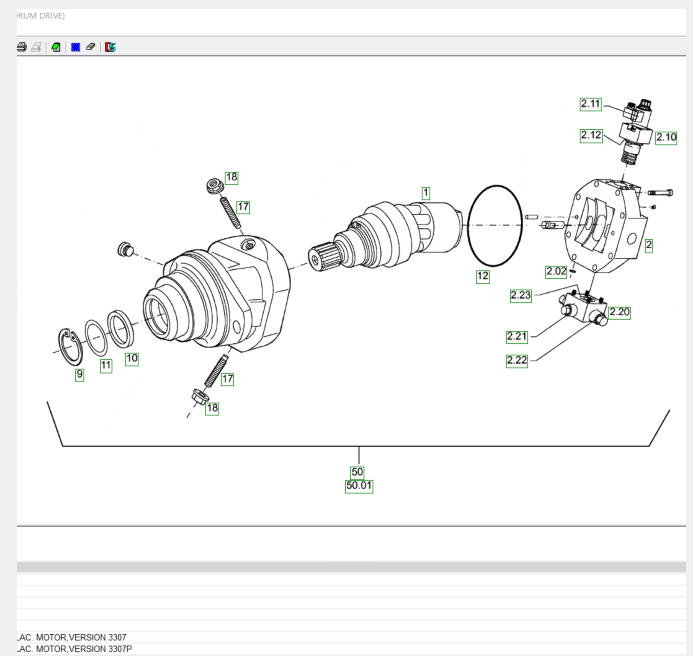Pick callout 10 in the diagram
Image resolution: width=693 pixels, height=656 pixels.
pyautogui.click(x=132, y=358)
